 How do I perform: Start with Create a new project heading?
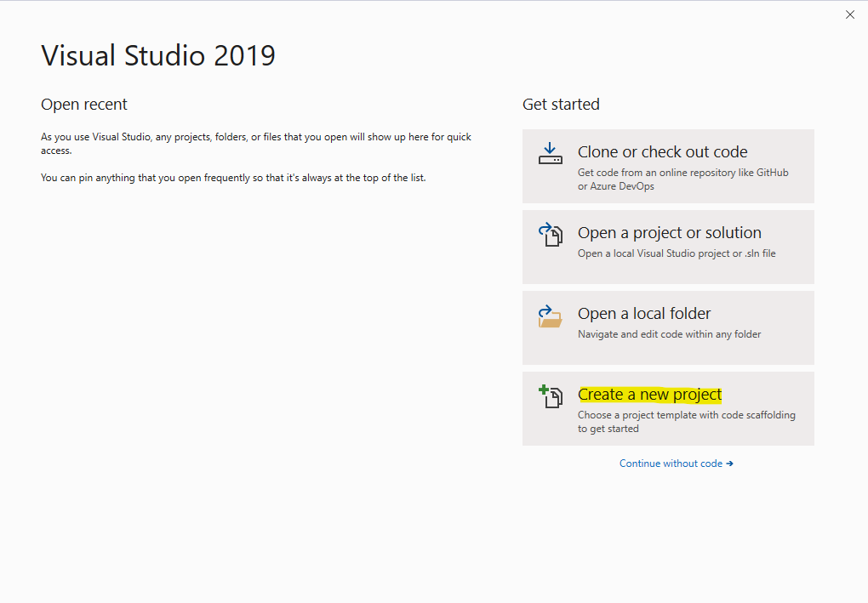pyautogui.click(x=649, y=395)
